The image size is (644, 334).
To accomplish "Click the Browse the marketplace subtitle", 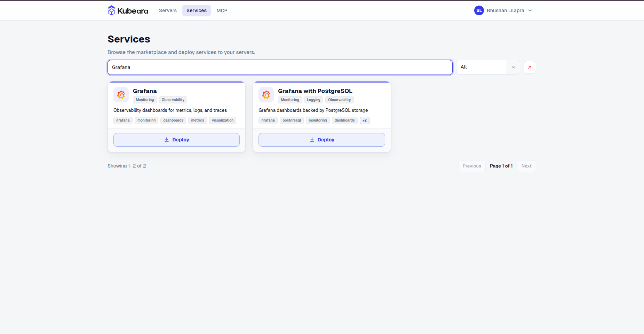I will pos(181,52).
